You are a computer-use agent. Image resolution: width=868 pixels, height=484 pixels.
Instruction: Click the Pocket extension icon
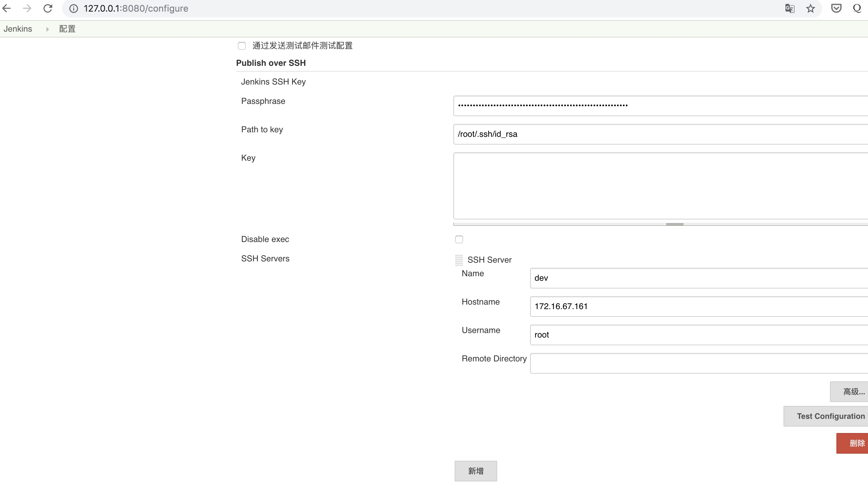pos(836,8)
